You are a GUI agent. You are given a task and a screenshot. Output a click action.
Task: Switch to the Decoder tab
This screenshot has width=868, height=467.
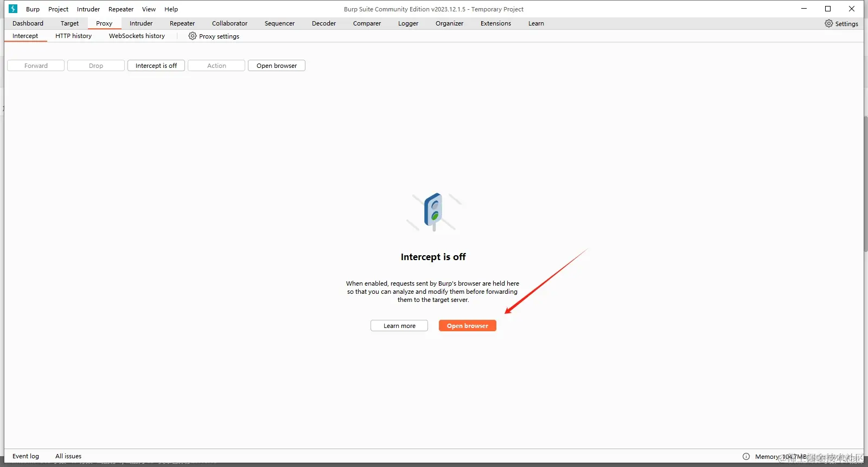pos(324,23)
